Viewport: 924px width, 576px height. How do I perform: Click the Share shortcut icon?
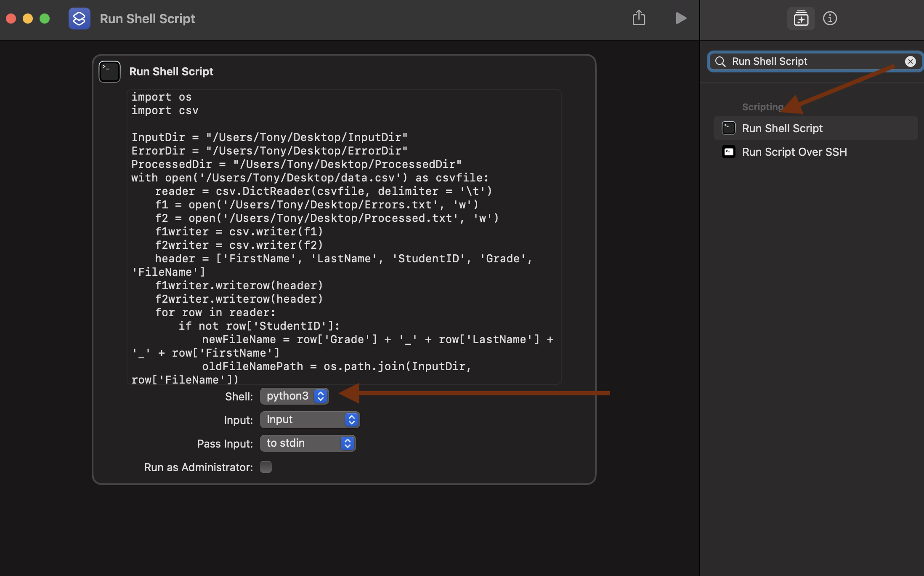click(x=639, y=18)
